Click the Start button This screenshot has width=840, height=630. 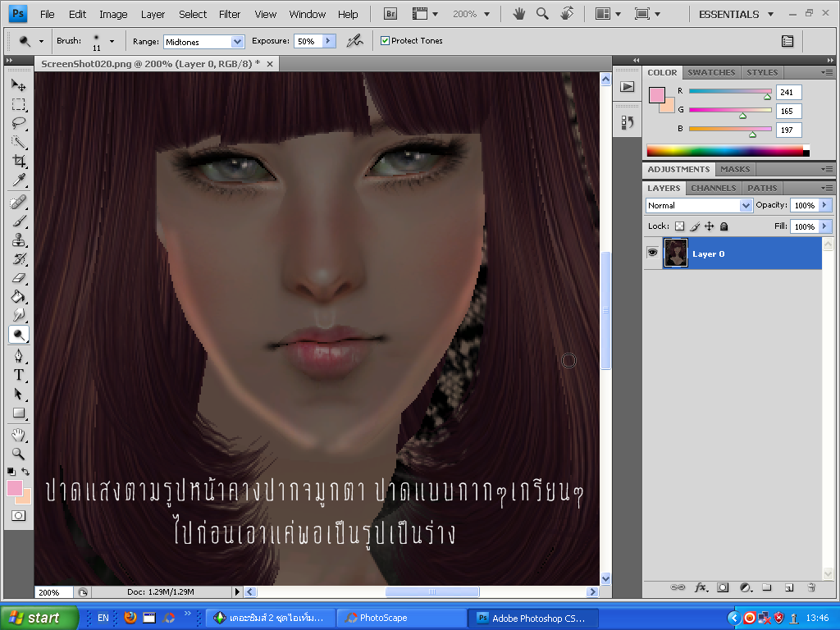coord(39,618)
